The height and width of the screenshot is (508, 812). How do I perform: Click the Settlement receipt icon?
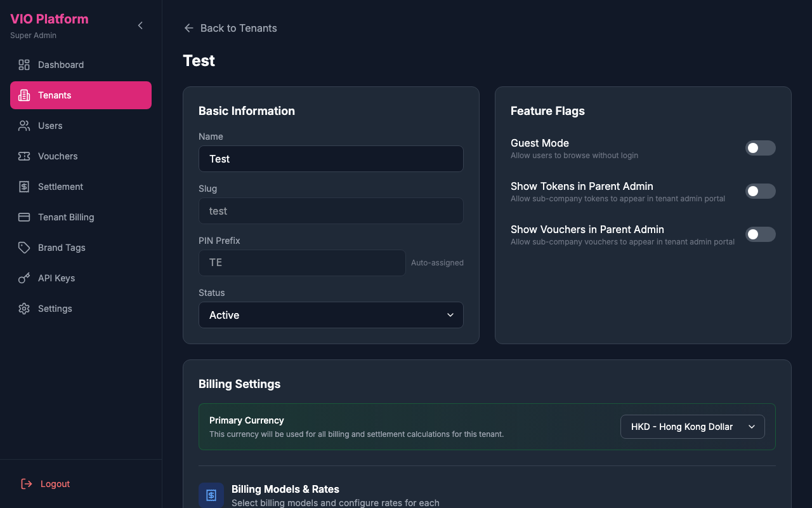pyautogui.click(x=24, y=187)
